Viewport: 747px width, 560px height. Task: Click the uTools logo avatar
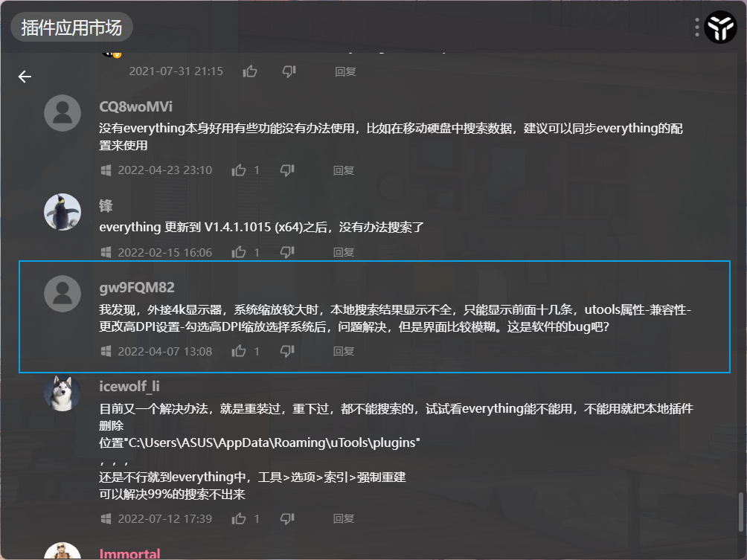pos(720,27)
